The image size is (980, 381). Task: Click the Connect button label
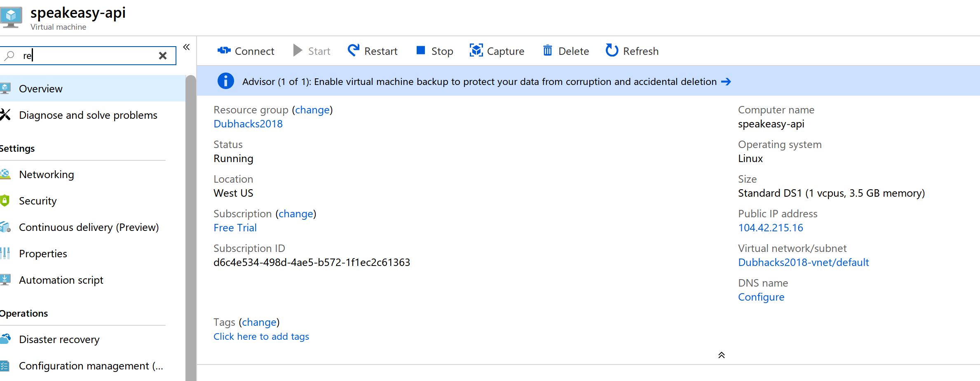coord(254,51)
